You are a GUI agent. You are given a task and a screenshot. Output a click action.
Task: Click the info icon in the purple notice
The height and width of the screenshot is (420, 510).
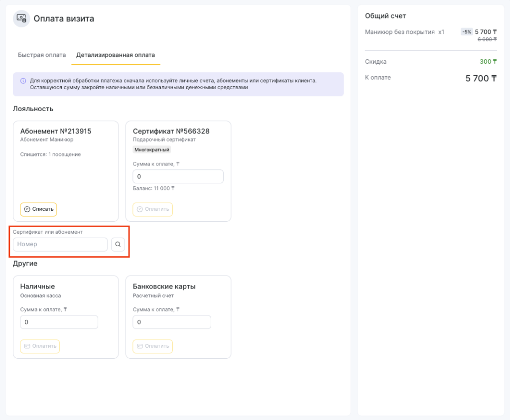(23, 81)
